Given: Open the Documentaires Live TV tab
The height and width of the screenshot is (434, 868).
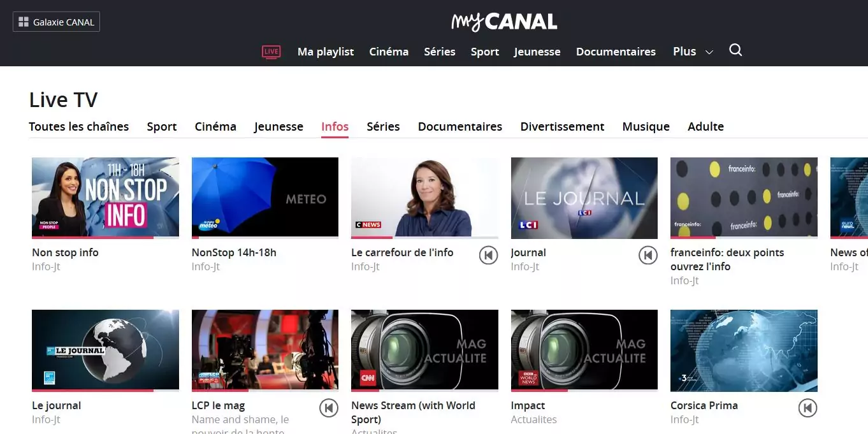Looking at the screenshot, I should point(459,127).
